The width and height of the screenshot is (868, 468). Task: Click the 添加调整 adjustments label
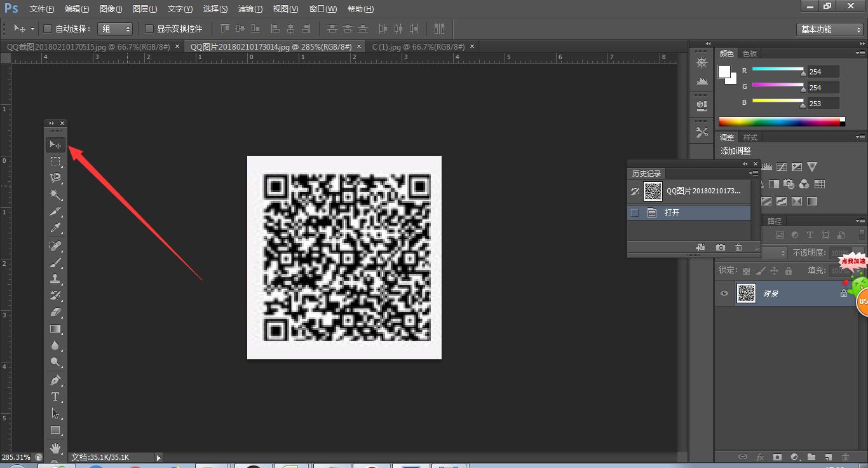[x=736, y=151]
